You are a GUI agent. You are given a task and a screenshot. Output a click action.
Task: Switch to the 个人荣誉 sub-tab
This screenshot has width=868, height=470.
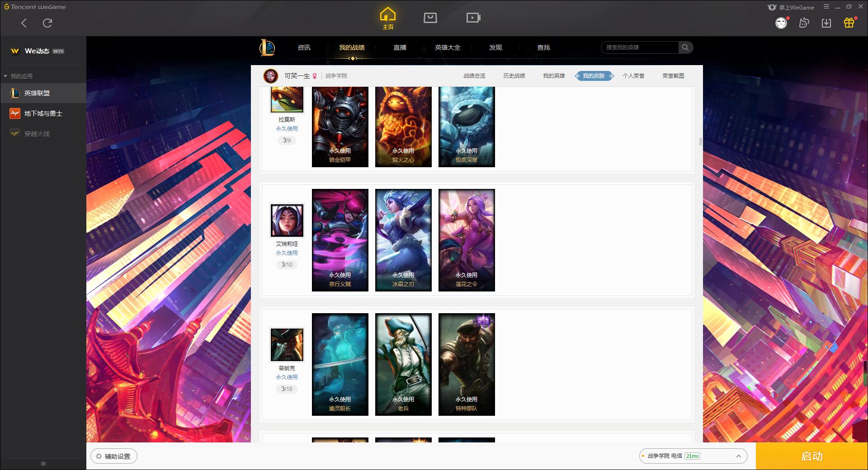coord(633,76)
